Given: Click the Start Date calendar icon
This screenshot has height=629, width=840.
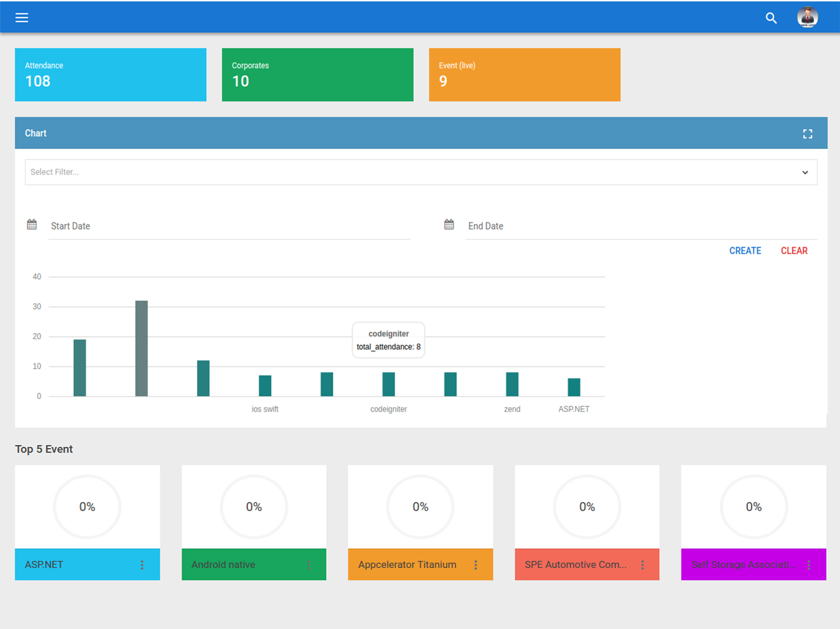Looking at the screenshot, I should pyautogui.click(x=32, y=225).
